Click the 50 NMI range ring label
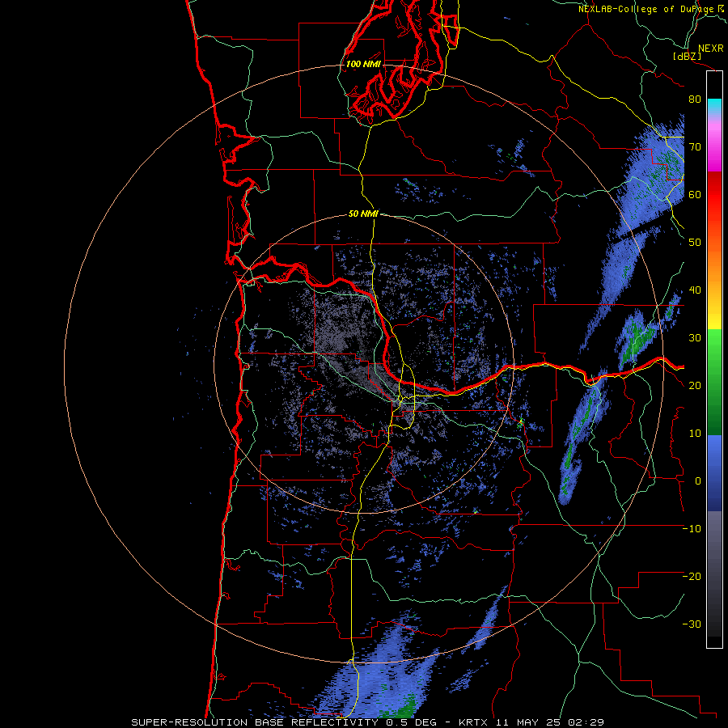The image size is (728, 728). point(363,214)
